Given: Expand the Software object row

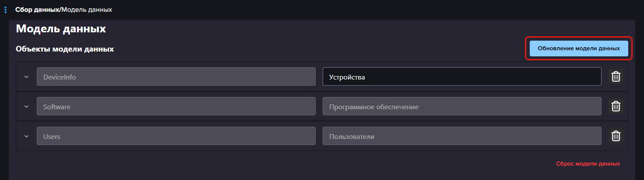Looking at the screenshot, I should pos(26,107).
